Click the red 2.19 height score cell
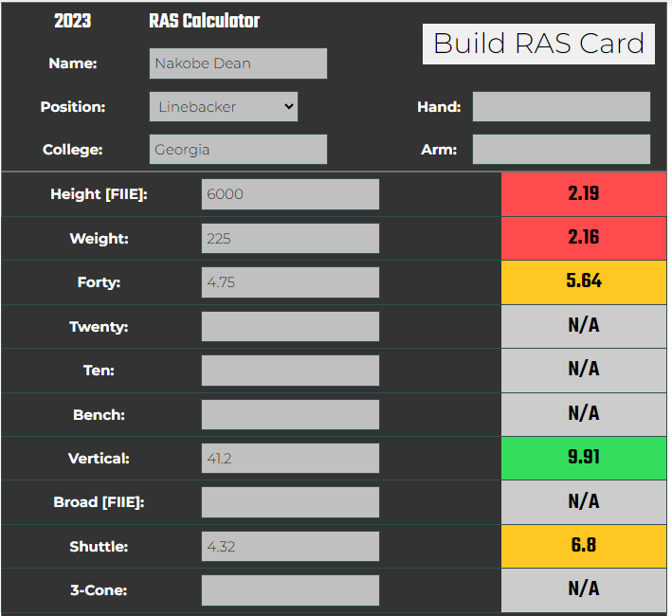Image resolution: width=672 pixels, height=616 pixels. coord(583,194)
